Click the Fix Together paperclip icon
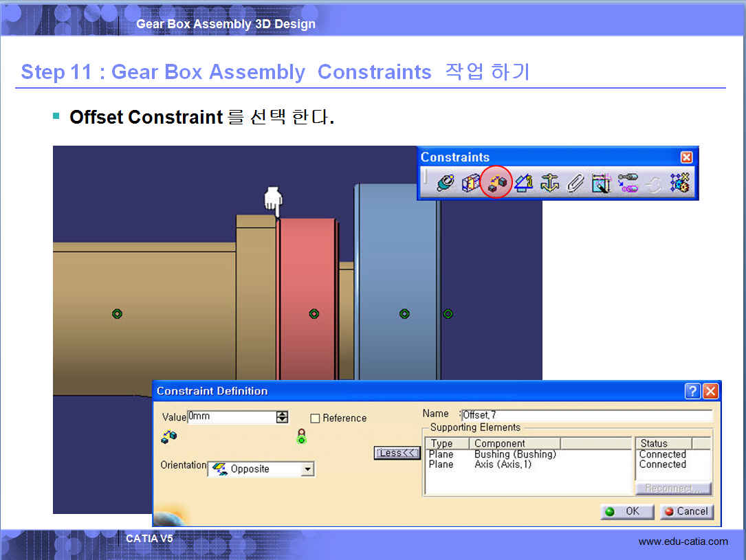The image size is (746, 560). [575, 183]
